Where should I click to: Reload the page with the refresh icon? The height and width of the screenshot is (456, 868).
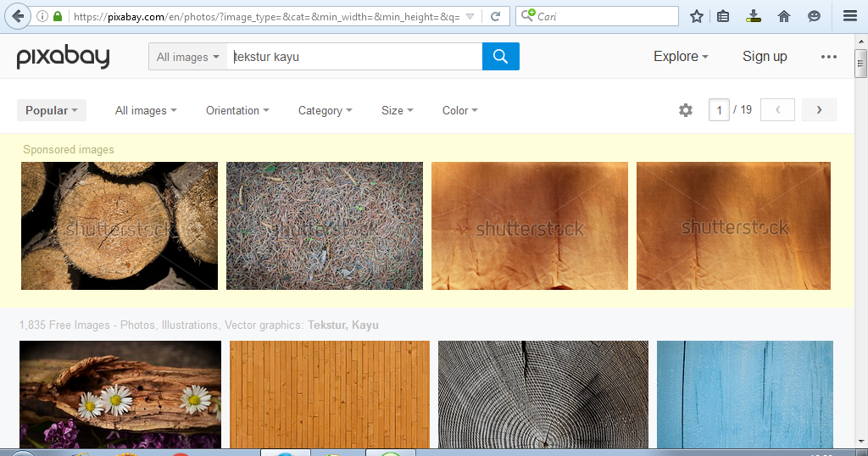(x=495, y=17)
